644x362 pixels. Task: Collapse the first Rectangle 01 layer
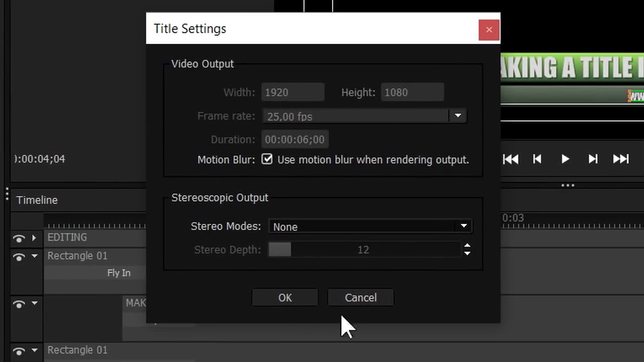(34, 256)
